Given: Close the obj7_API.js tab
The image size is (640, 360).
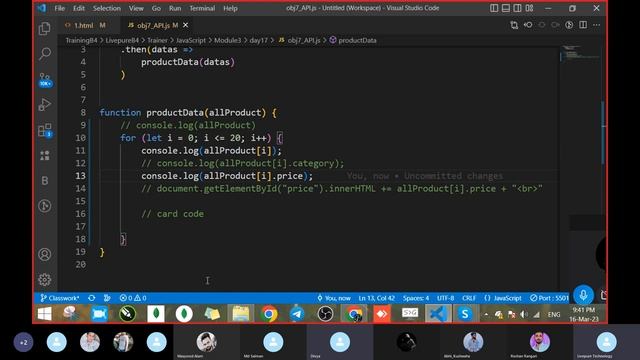Looking at the screenshot, I should [185, 25].
